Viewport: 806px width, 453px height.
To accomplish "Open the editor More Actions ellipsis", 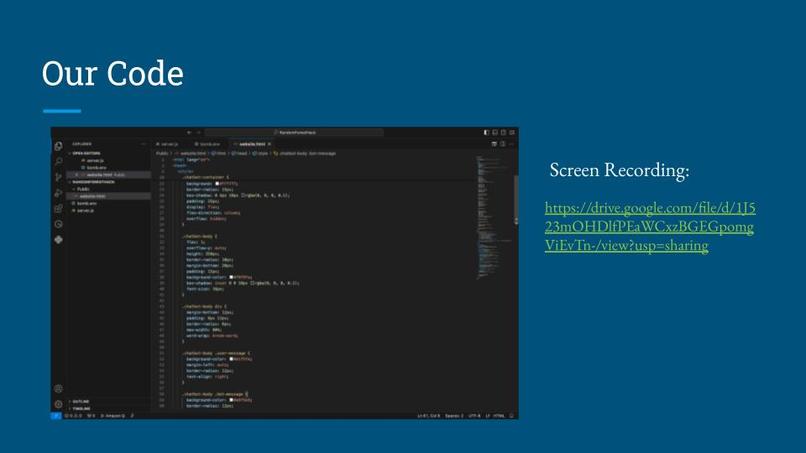I will pos(511,144).
